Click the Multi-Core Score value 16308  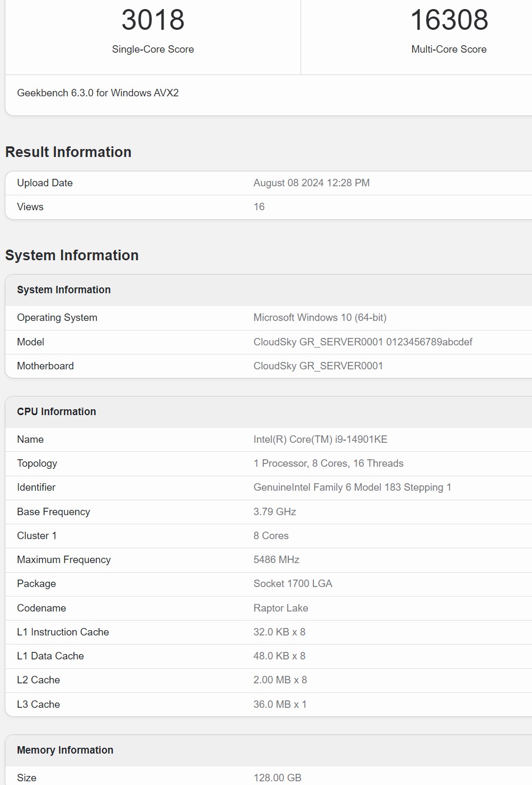click(x=449, y=20)
